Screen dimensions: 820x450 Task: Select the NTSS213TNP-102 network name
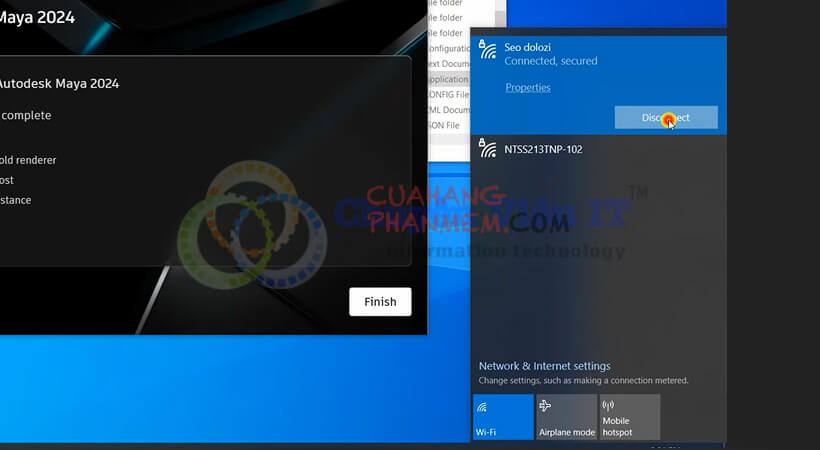(x=543, y=150)
